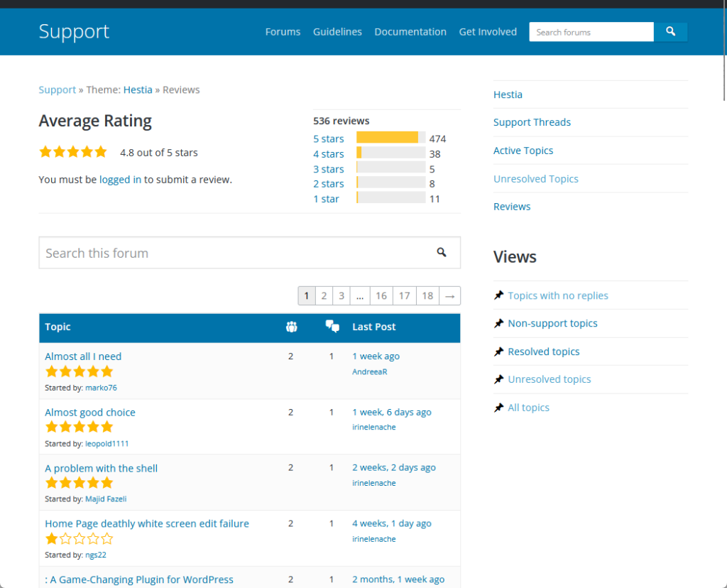Open All topics view

click(528, 408)
